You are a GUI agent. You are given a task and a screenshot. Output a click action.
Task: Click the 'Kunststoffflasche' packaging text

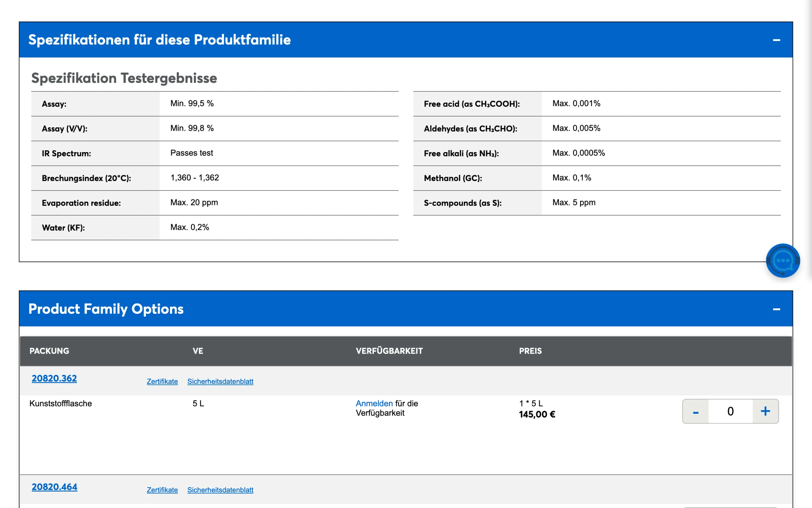click(x=60, y=403)
